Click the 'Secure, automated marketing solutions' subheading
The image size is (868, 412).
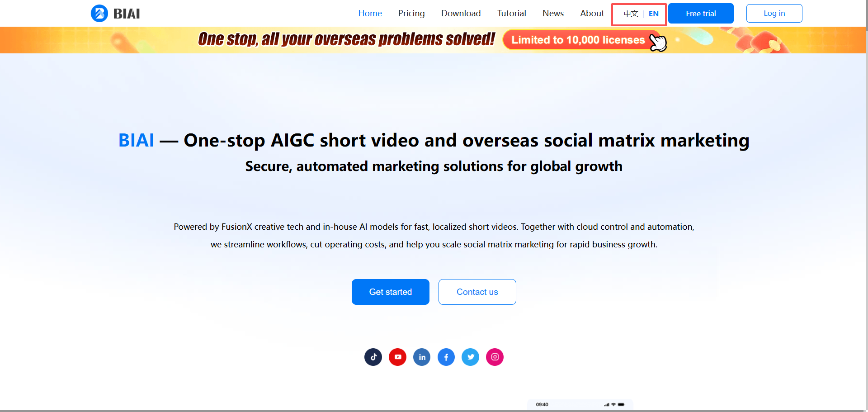click(434, 166)
